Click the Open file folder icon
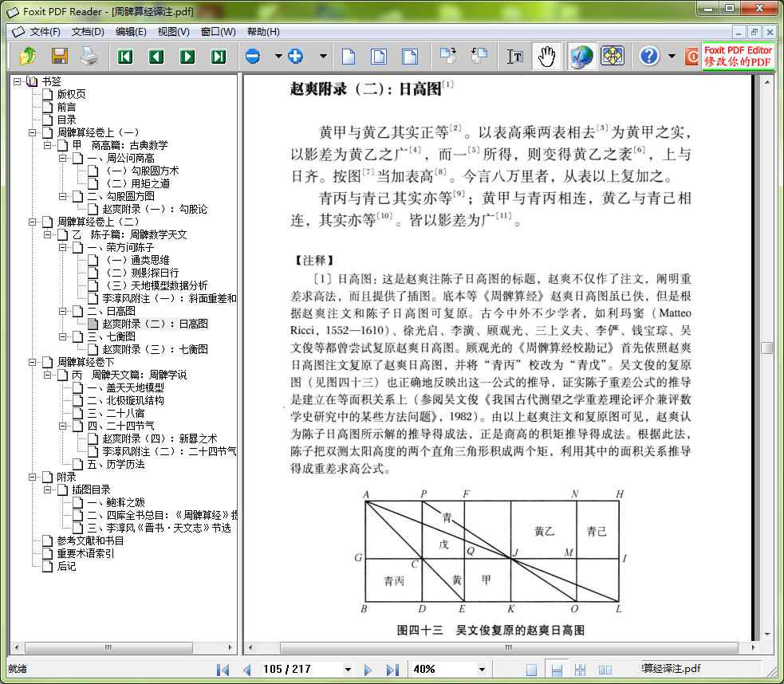Viewport: 784px width, 684px height. (x=28, y=57)
